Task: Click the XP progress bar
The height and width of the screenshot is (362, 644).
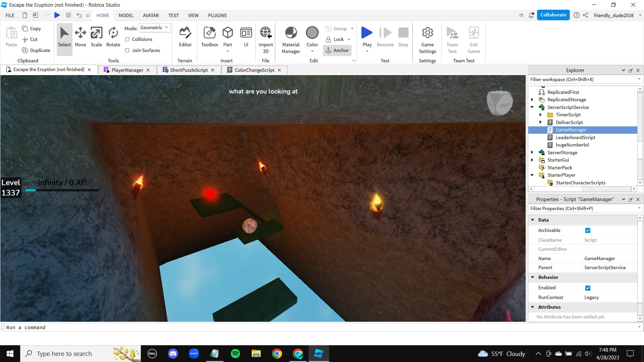Action: point(62,190)
